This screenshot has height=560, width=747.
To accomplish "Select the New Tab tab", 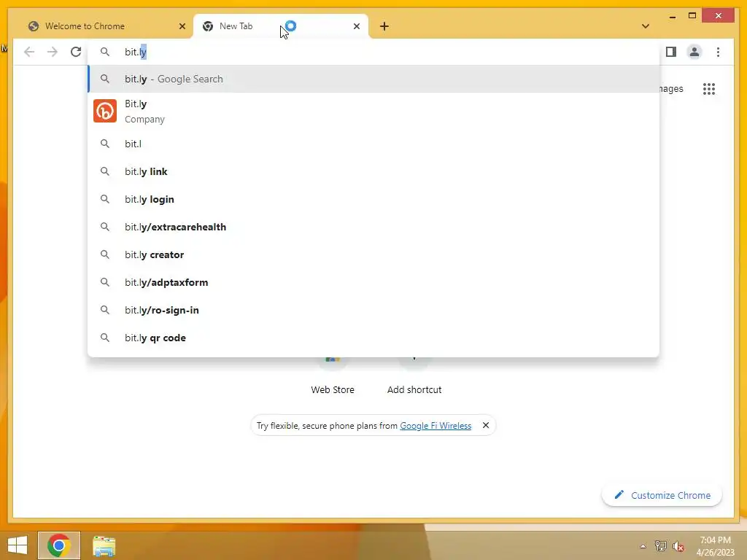I will 280,26.
